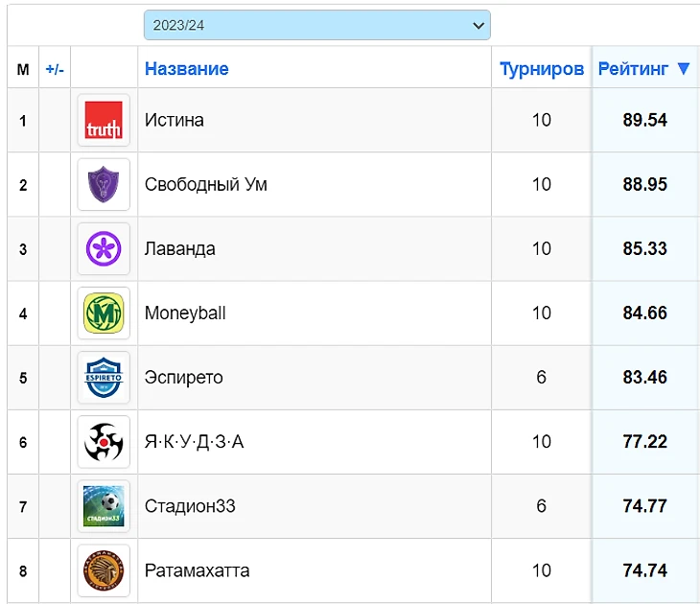Open the 2023/24 season dropdown

tap(316, 25)
